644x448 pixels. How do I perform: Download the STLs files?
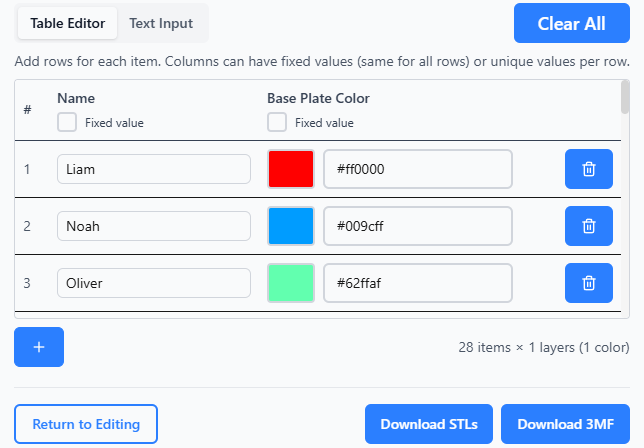point(429,424)
